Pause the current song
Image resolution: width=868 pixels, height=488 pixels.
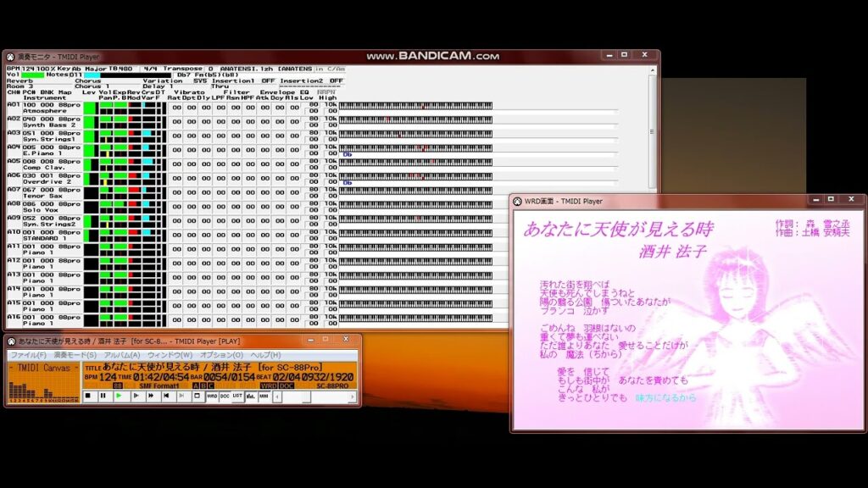coord(102,396)
